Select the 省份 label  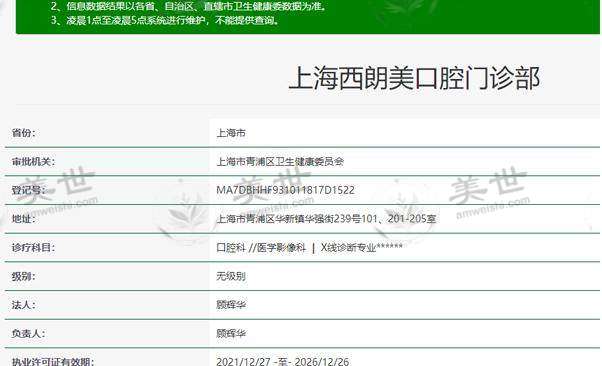coord(23,133)
